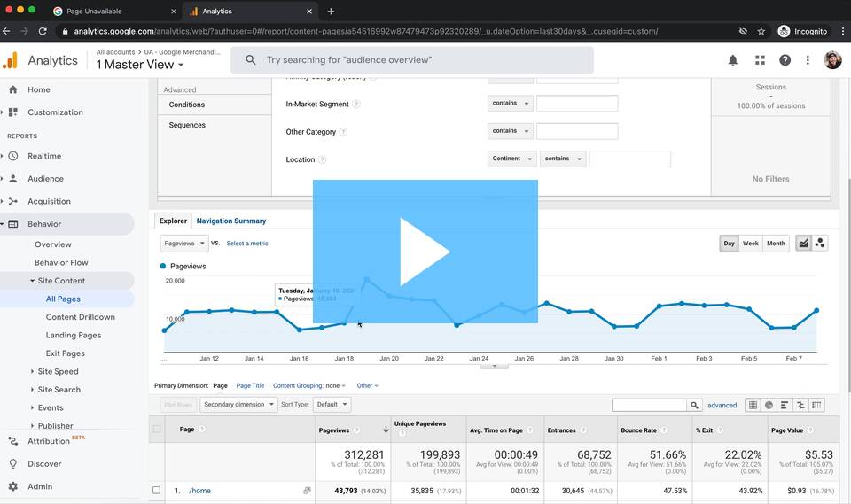Tick the /home row checkbox
The height and width of the screenshot is (504, 851).
[x=156, y=491]
